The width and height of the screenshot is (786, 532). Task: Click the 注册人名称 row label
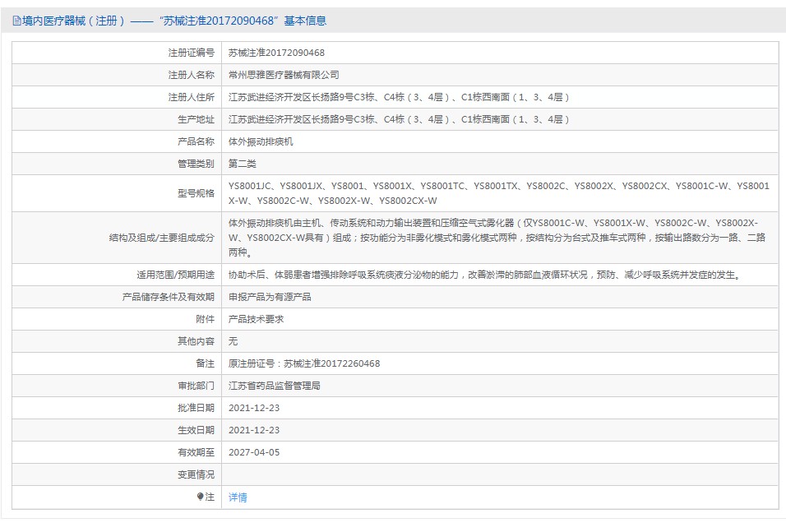coord(191,75)
